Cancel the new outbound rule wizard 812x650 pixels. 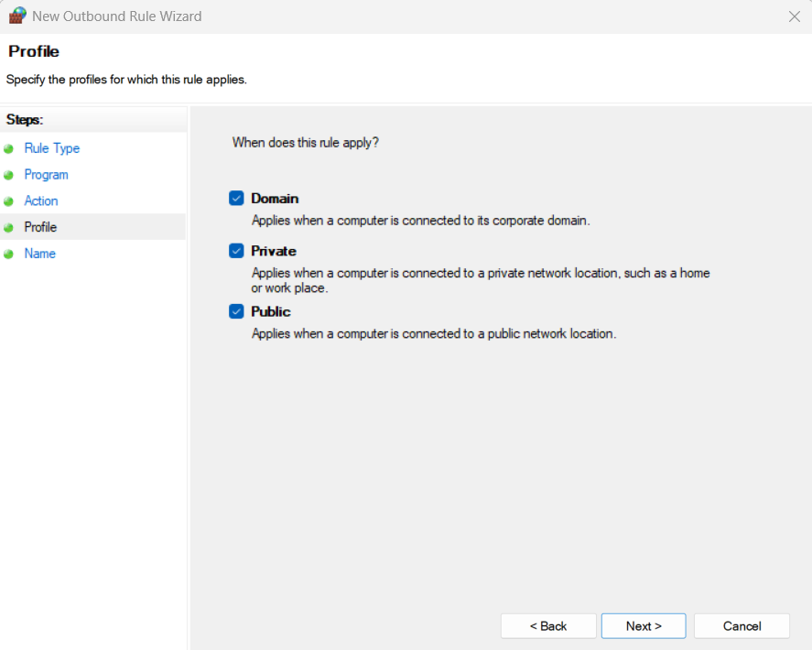(742, 626)
